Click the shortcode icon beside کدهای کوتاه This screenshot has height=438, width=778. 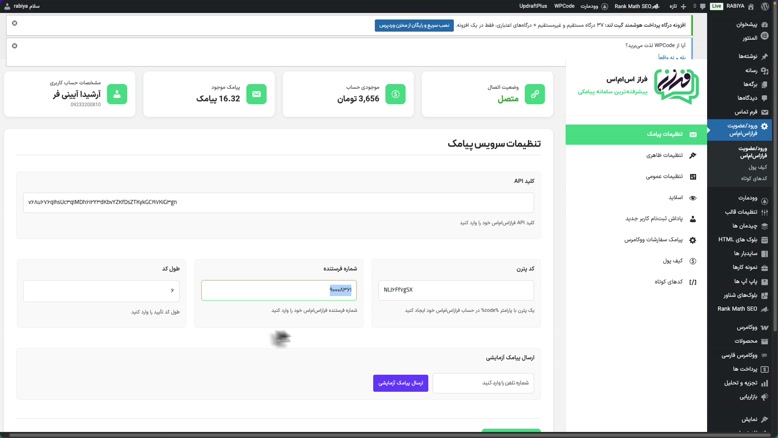click(692, 282)
